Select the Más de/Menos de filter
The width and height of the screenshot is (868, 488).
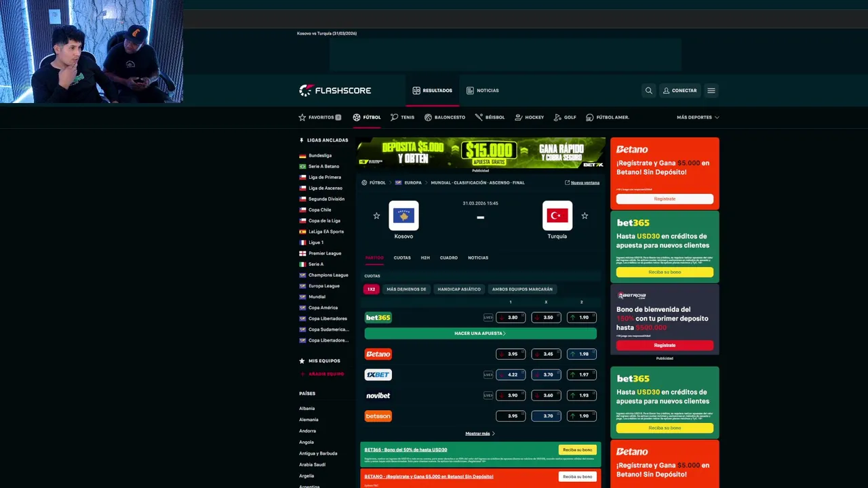(x=406, y=289)
